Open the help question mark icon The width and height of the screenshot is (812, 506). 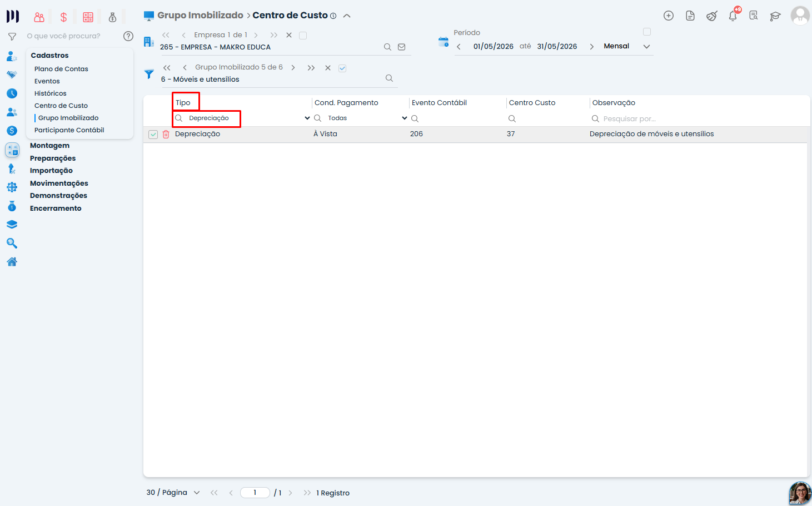pos(128,36)
